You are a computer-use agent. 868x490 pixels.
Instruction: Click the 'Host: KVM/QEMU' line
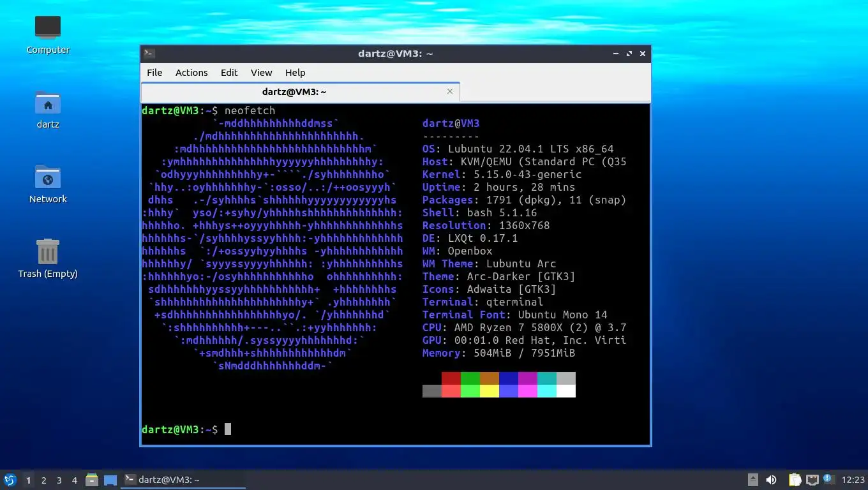(524, 161)
